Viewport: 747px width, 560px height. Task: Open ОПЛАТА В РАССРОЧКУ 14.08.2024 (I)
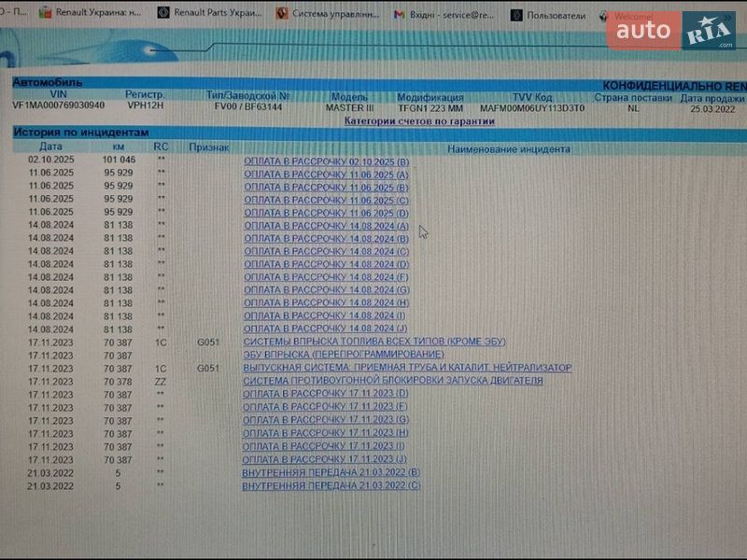[324, 315]
